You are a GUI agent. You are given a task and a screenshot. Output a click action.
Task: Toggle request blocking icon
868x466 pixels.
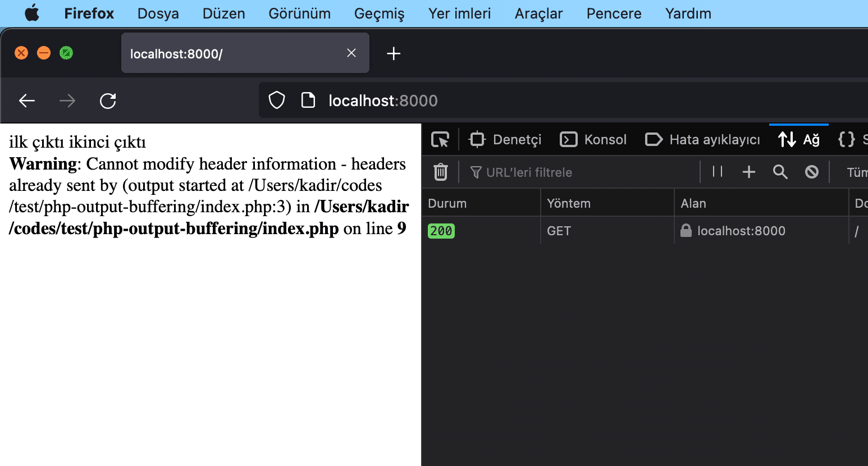[811, 172]
